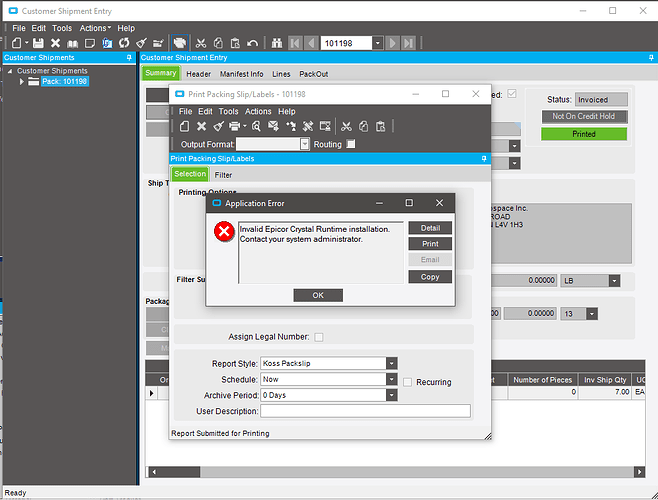658x500 pixels.
Task: Open the Schedule dropdown
Action: tap(392, 379)
